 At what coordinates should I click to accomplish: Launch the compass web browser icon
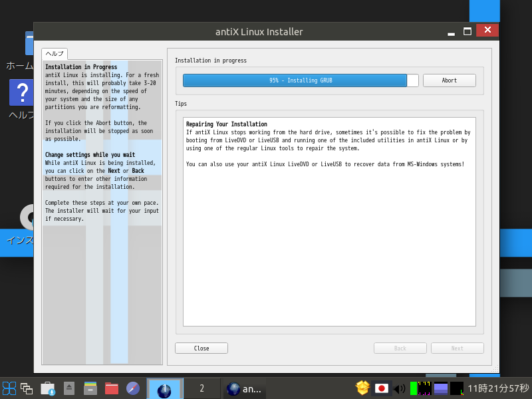click(x=132, y=388)
